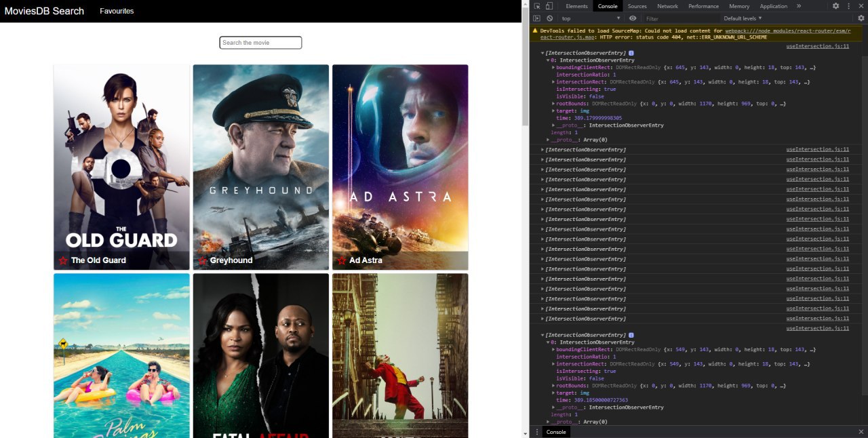Screen dimensions: 868x438
Task: Open the drawer three-dot menu beside Console
Action: pyautogui.click(x=536, y=432)
